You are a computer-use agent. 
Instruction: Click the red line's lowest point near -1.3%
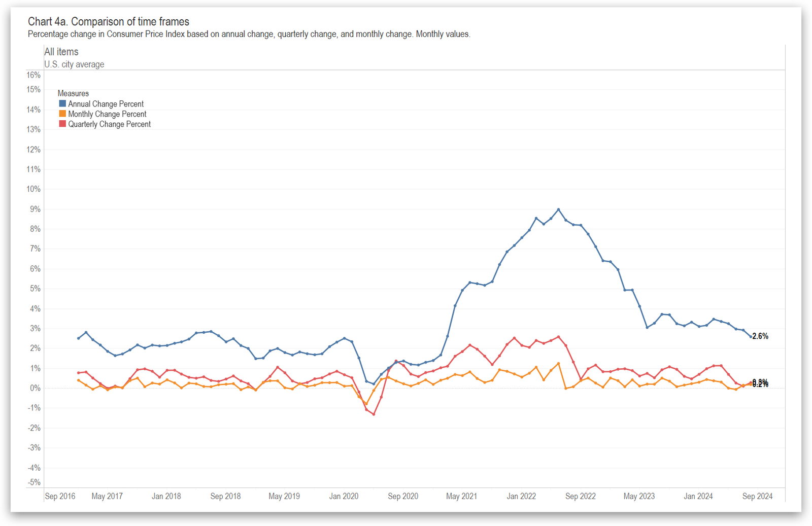pos(374,414)
